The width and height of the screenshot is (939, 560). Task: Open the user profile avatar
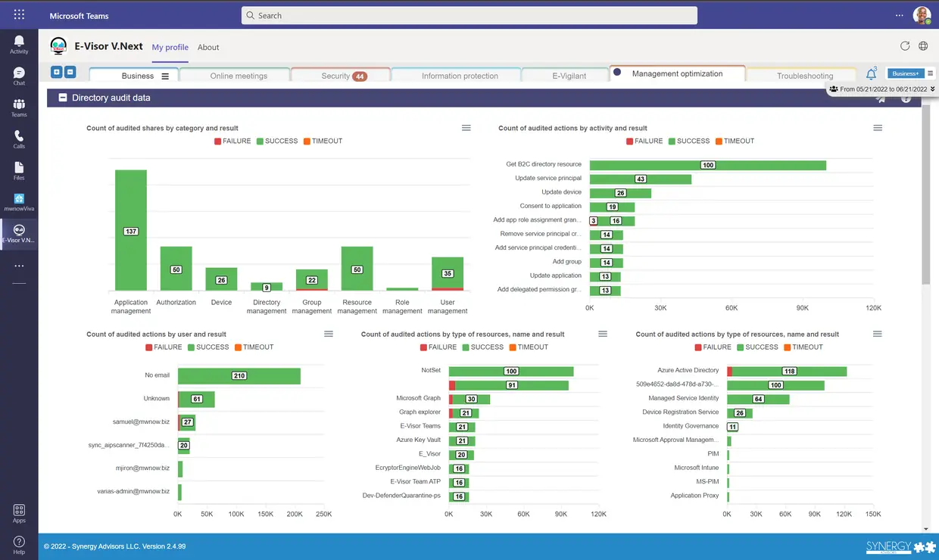tap(921, 15)
